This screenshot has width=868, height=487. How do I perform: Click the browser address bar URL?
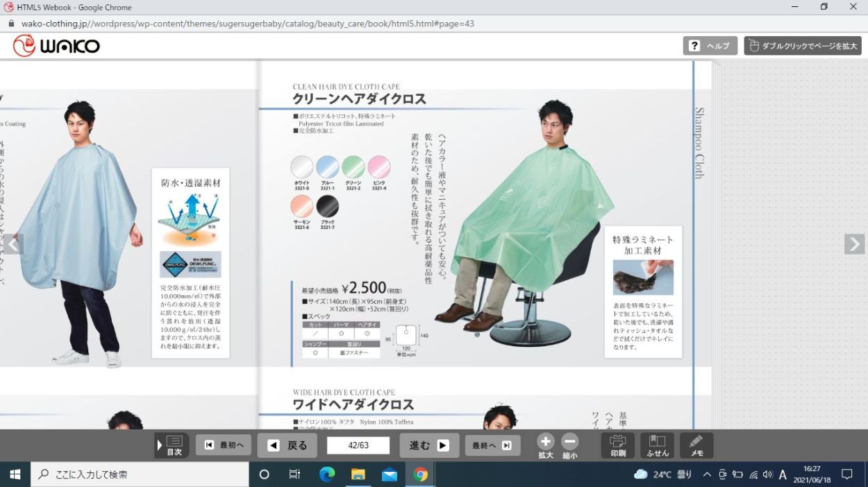point(248,23)
